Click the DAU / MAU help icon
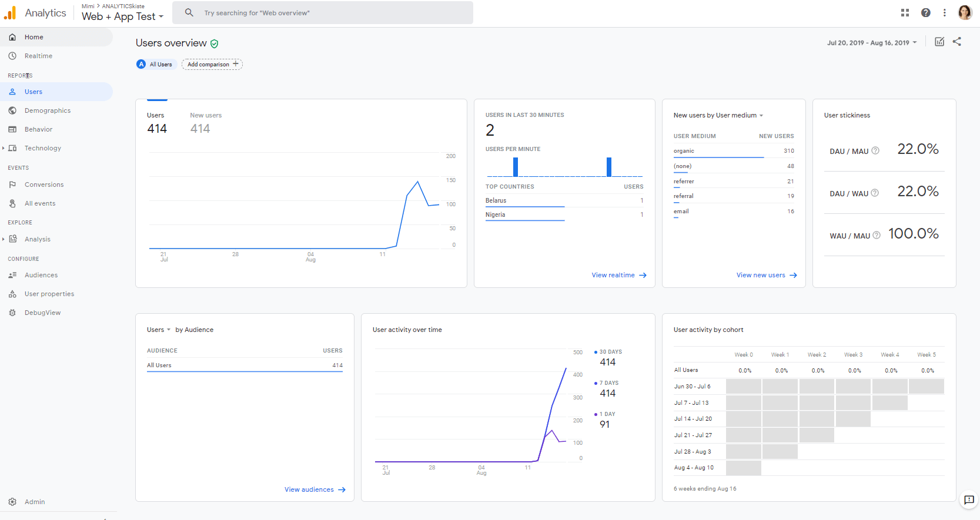This screenshot has height=520, width=980. click(x=875, y=150)
